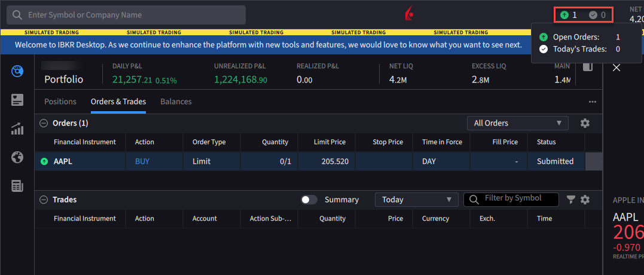Click the gray trades checkmark indicator at top
The height and width of the screenshot is (275, 644).
tap(597, 15)
